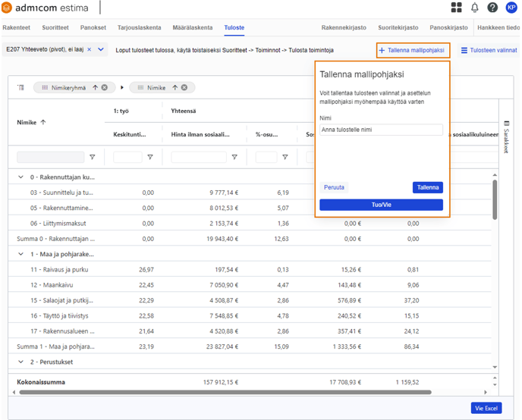Open filter for the Keskitunti column
Image resolution: width=522 pixels, height=420 pixels.
(x=150, y=157)
